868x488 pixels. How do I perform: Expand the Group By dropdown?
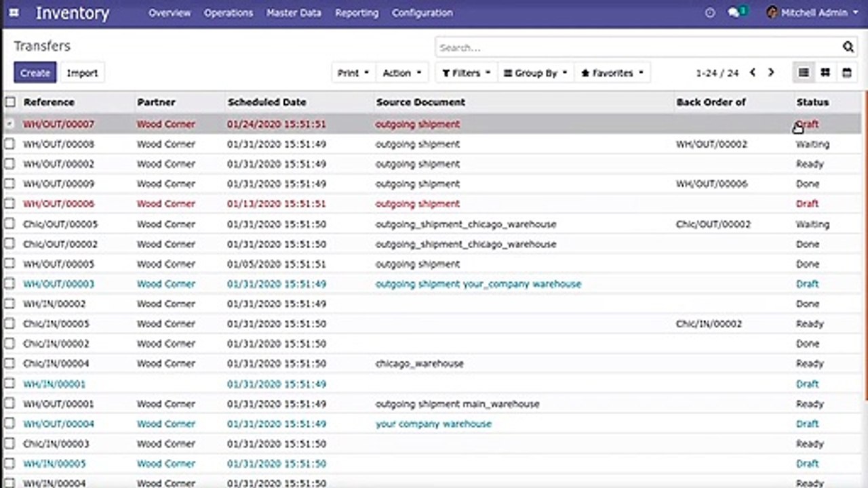tap(535, 73)
